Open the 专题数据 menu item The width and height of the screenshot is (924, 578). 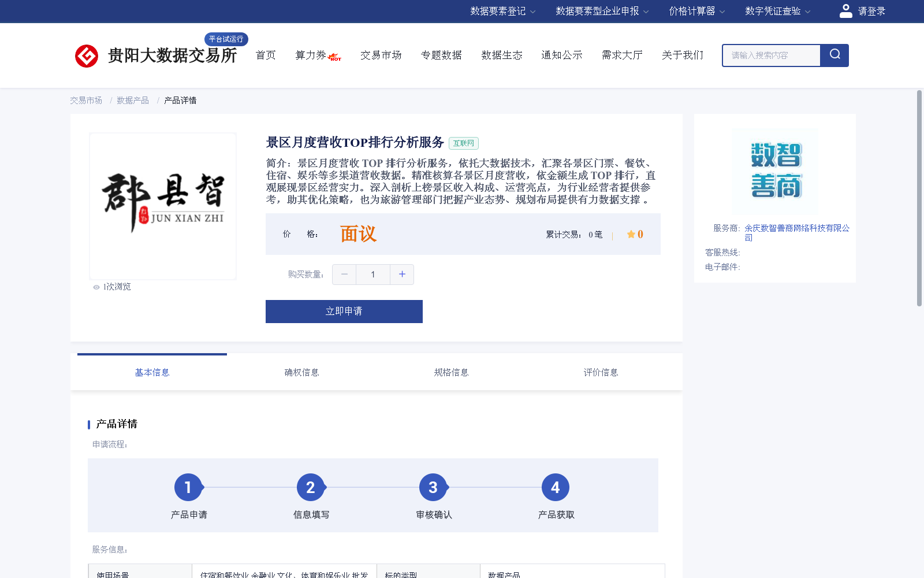pos(441,55)
